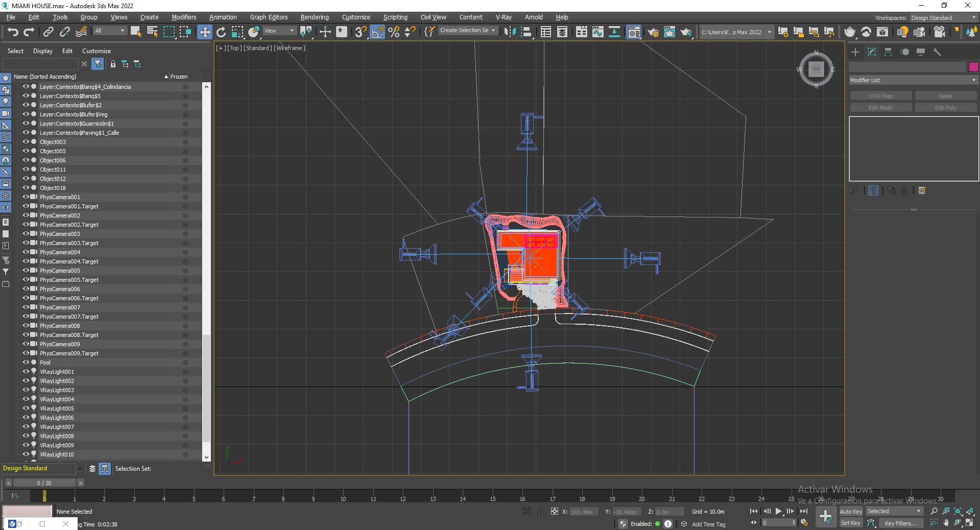Open the Rendered Frame Window icon
The width and height of the screenshot is (980, 530).
tap(670, 32)
